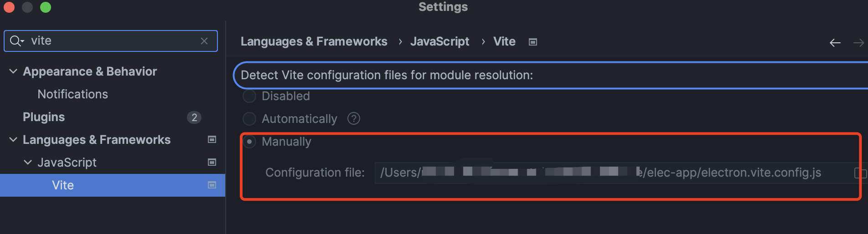Collapse Appearance & Behavior section
This screenshot has height=234, width=868.
tap(13, 71)
